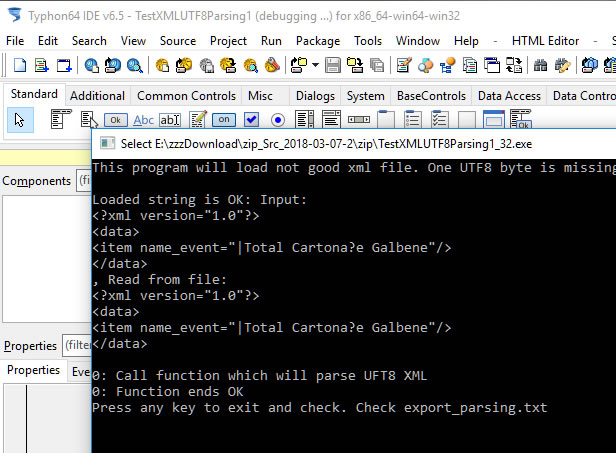
Task: Select the TMemo notepad-with-pencil component
Action: [x=198, y=119]
